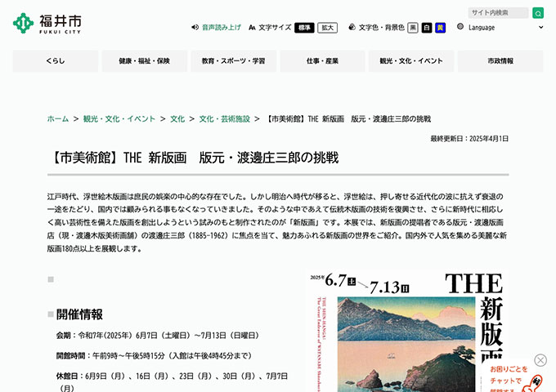Image resolution: width=556 pixels, height=392 pixels.
Task: Click the page title 【市美術館】THE 新版画
Action: 193,158
